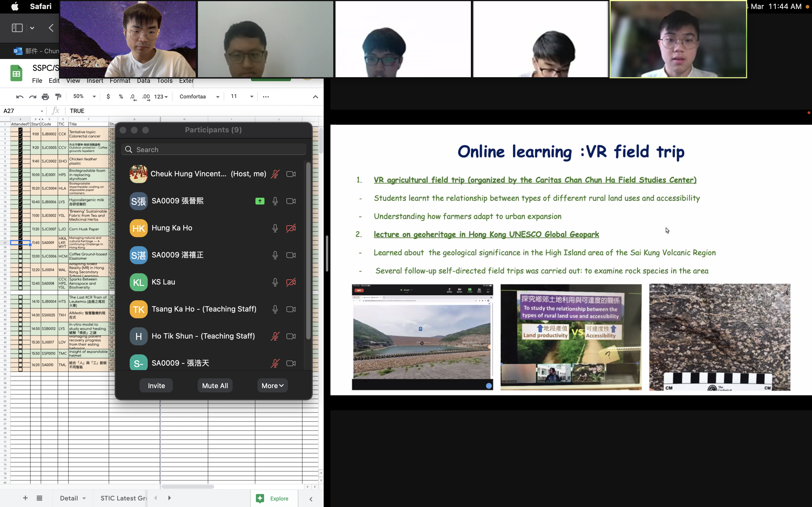Open the Insert menu
This screenshot has width=812, height=507.
coord(95,81)
